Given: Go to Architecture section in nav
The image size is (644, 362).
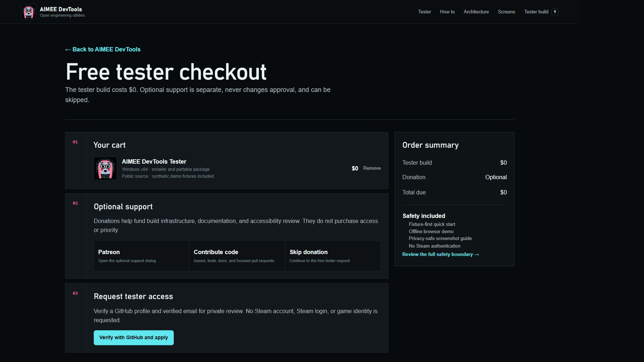Looking at the screenshot, I should (x=476, y=12).
